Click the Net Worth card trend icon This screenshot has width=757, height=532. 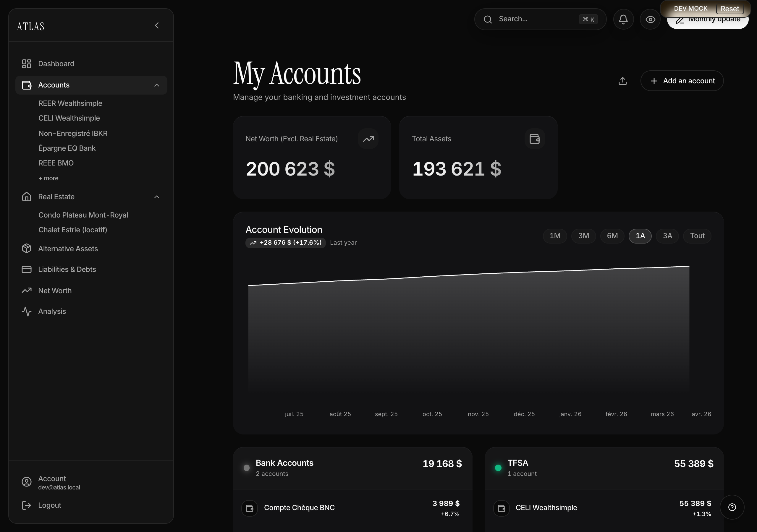pyautogui.click(x=368, y=139)
